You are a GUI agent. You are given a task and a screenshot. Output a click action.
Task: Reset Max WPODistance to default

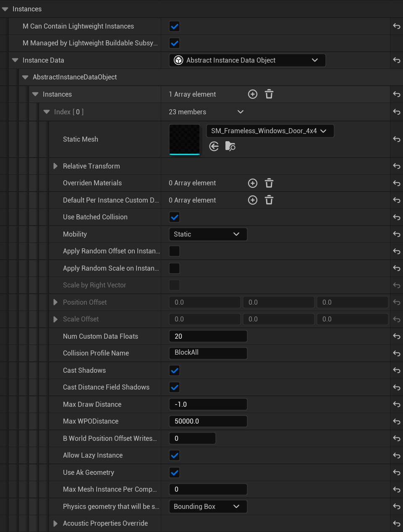[x=396, y=421]
